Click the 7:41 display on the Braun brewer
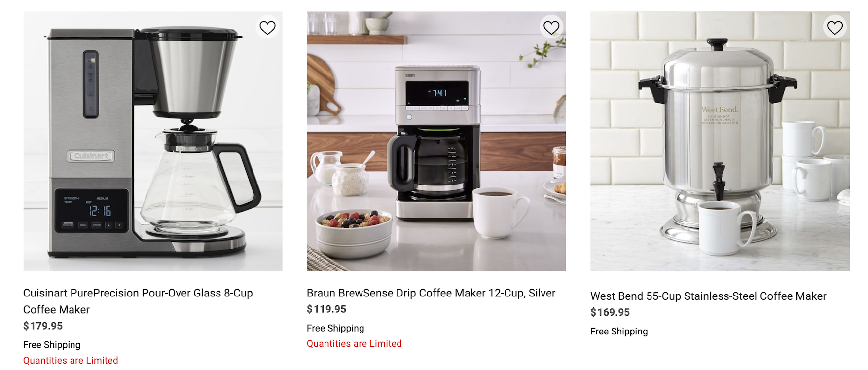The image size is (868, 370). tap(437, 93)
